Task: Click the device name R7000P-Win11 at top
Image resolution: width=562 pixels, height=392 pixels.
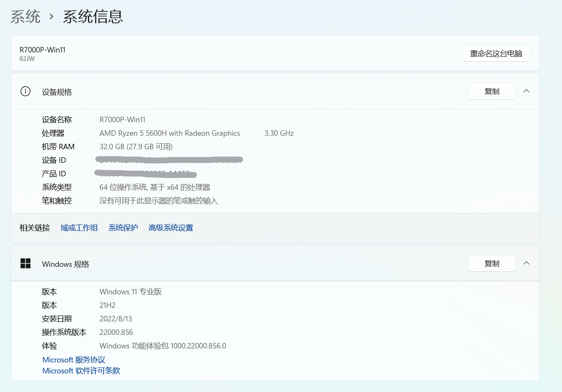Action: tap(43, 49)
